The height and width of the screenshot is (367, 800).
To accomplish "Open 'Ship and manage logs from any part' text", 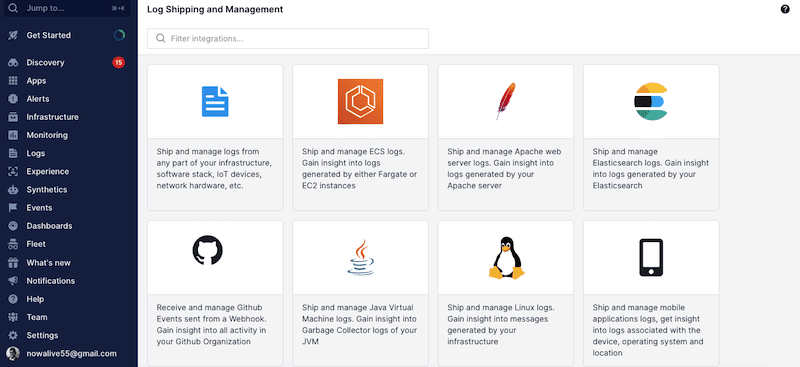I will click(x=214, y=168).
